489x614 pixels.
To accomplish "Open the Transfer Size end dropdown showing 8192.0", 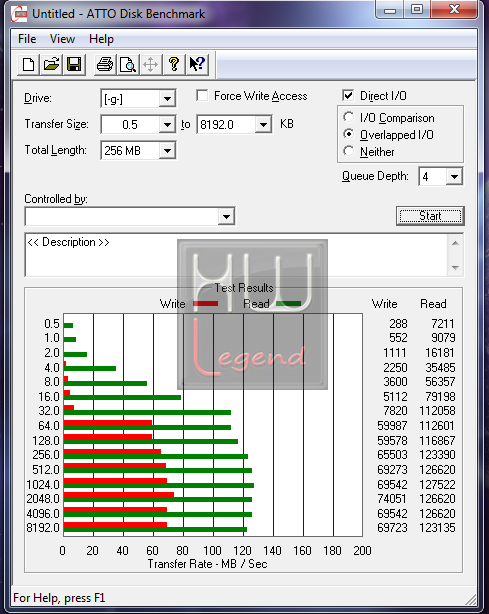I will point(263,125).
